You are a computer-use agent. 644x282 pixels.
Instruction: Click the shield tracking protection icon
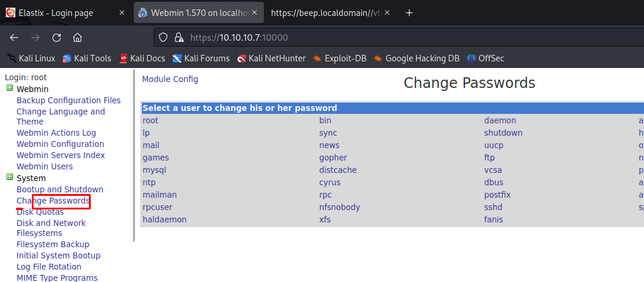pos(163,38)
